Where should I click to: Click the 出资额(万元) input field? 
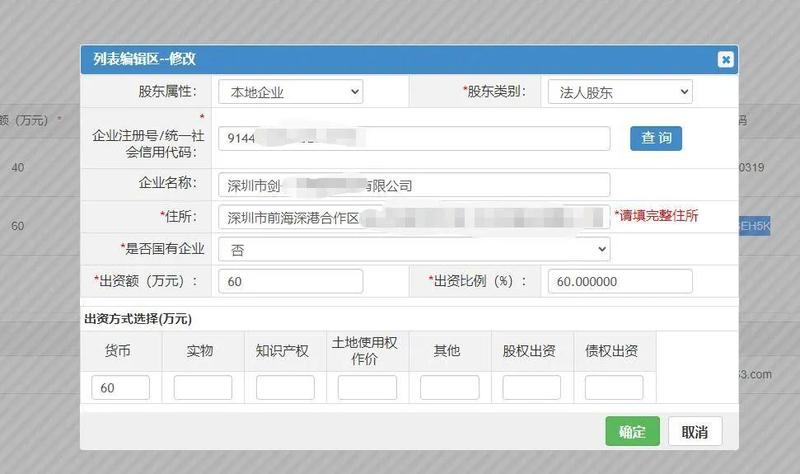tap(291, 281)
